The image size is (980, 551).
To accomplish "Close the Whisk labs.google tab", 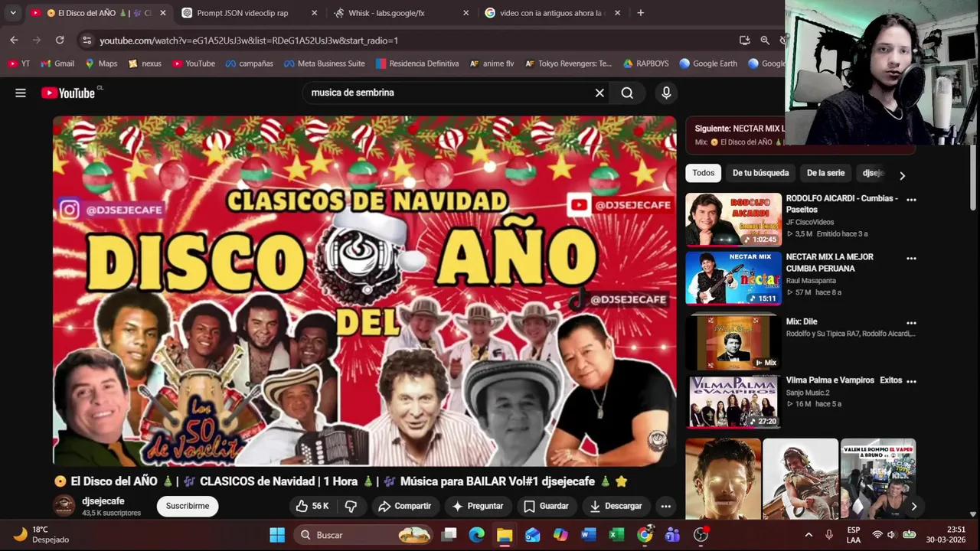I will (466, 13).
